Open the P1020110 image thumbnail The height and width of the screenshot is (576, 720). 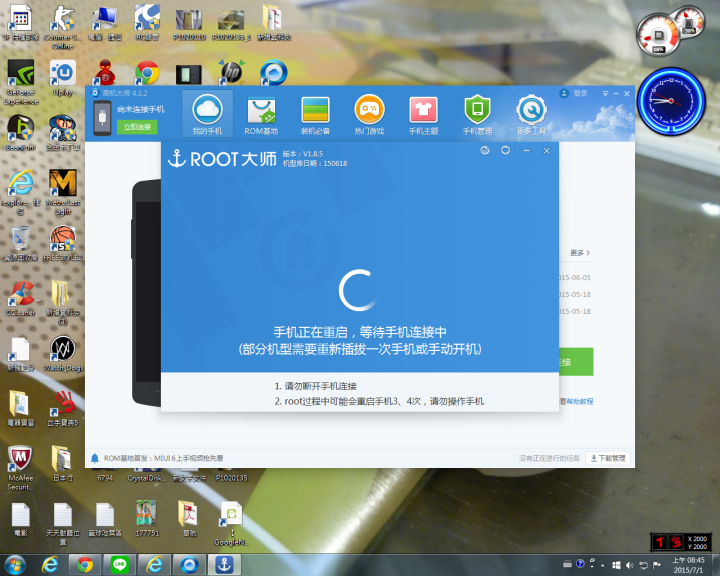tap(189, 23)
